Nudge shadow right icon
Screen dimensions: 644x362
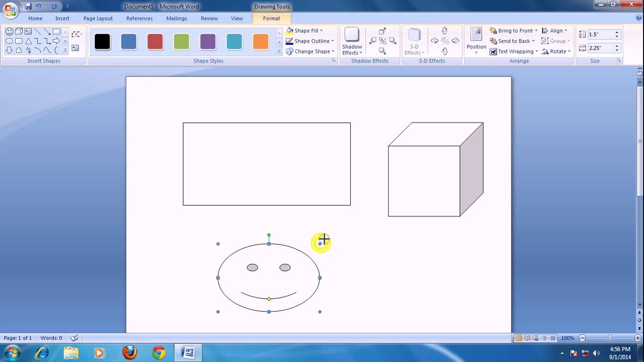click(392, 41)
